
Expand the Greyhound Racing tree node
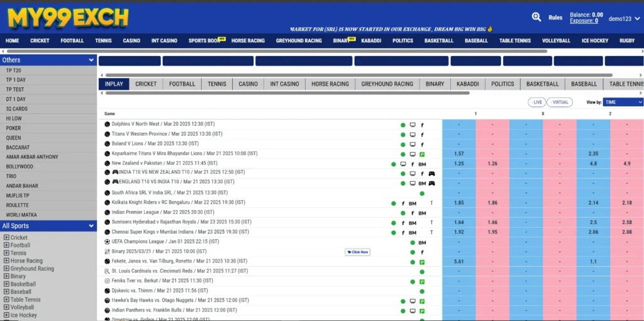coord(6,269)
